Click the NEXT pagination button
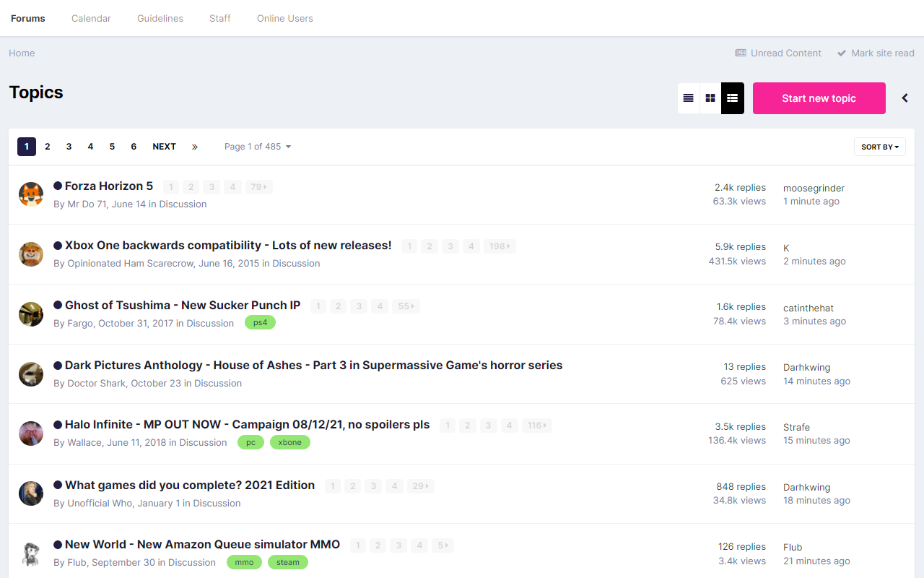This screenshot has height=578, width=924. point(165,147)
